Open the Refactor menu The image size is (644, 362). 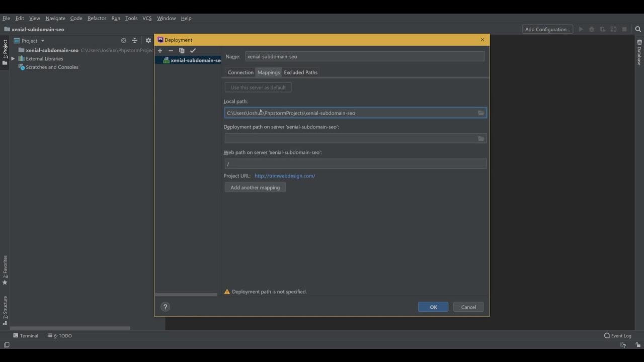[x=97, y=18]
